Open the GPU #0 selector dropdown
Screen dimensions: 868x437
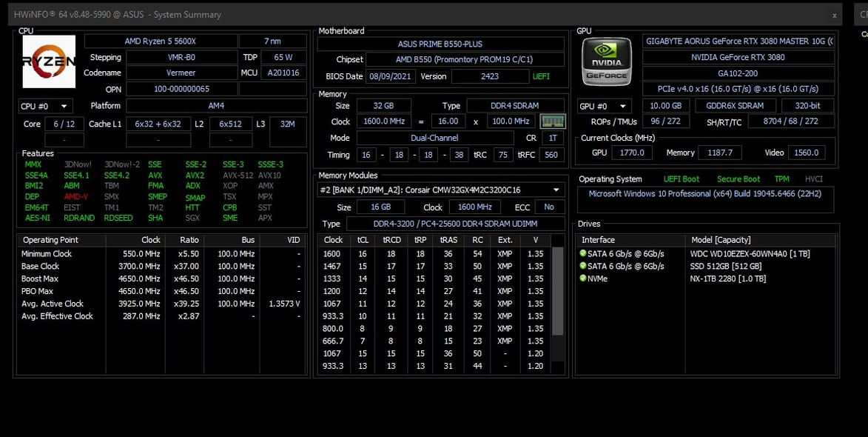605,106
